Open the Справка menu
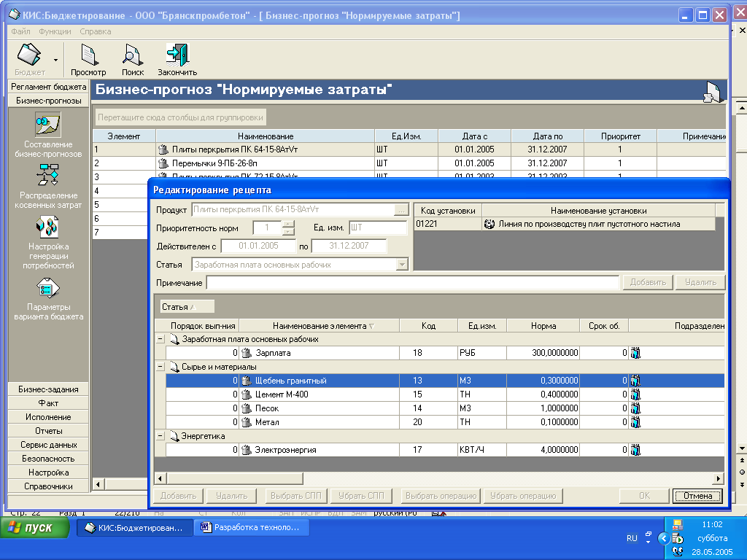 pyautogui.click(x=95, y=31)
